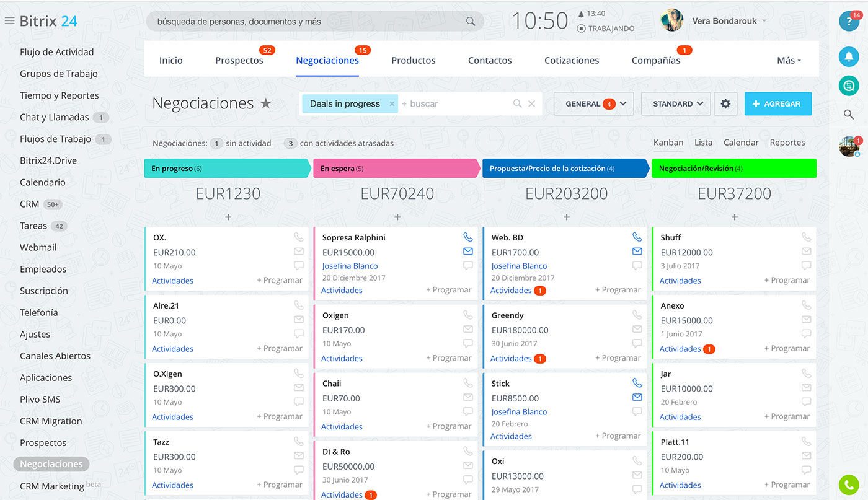Open Josefina Blanco link on Stick card
The width and height of the screenshot is (868, 500).
519,412
